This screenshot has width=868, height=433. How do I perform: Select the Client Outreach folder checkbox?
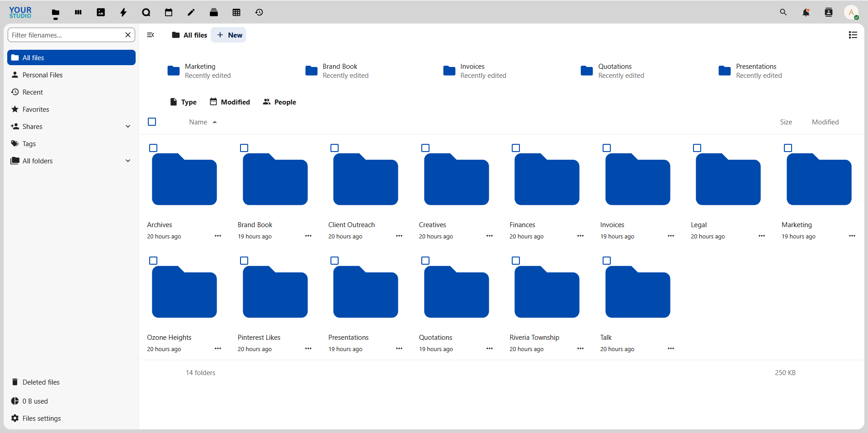(x=335, y=148)
